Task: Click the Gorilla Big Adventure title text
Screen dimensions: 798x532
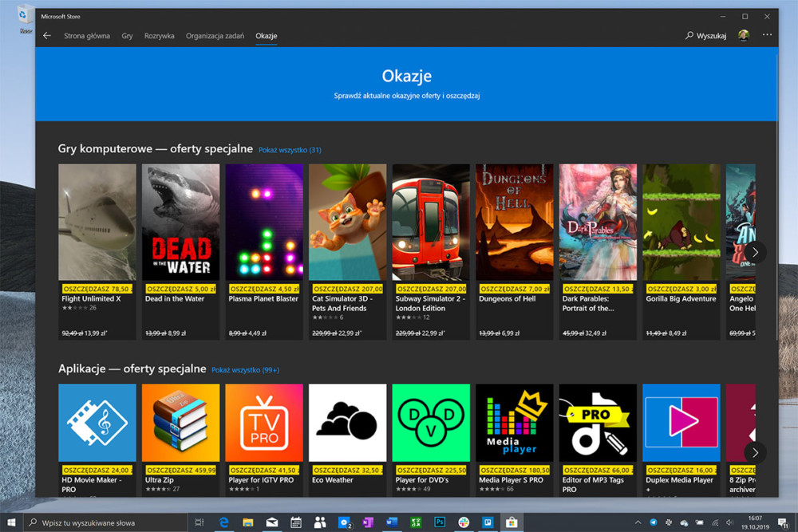Action: 681,298
